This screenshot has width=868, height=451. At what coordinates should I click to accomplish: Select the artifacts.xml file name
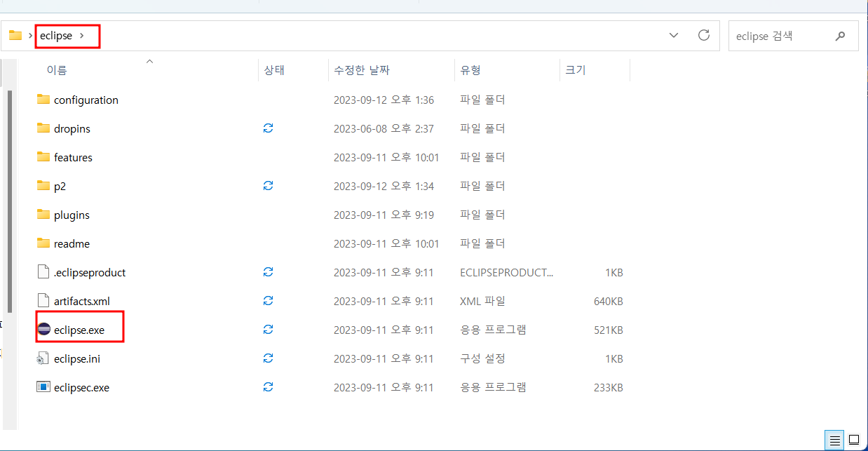(x=82, y=302)
